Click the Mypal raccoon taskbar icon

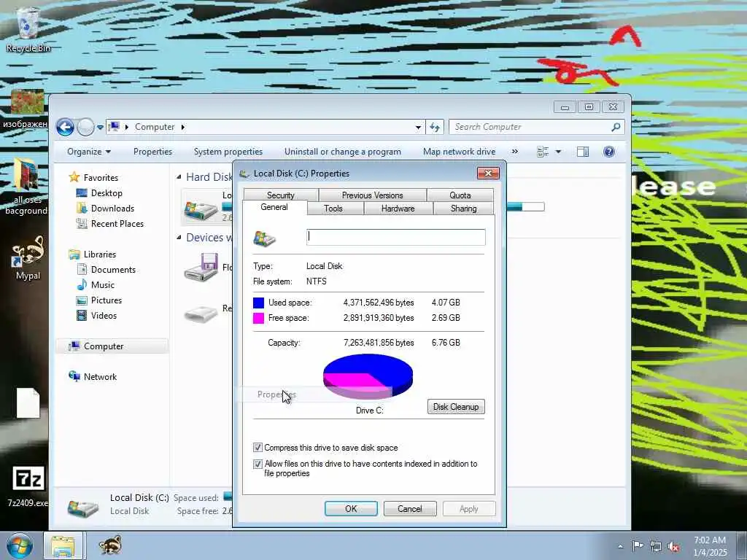(110, 545)
